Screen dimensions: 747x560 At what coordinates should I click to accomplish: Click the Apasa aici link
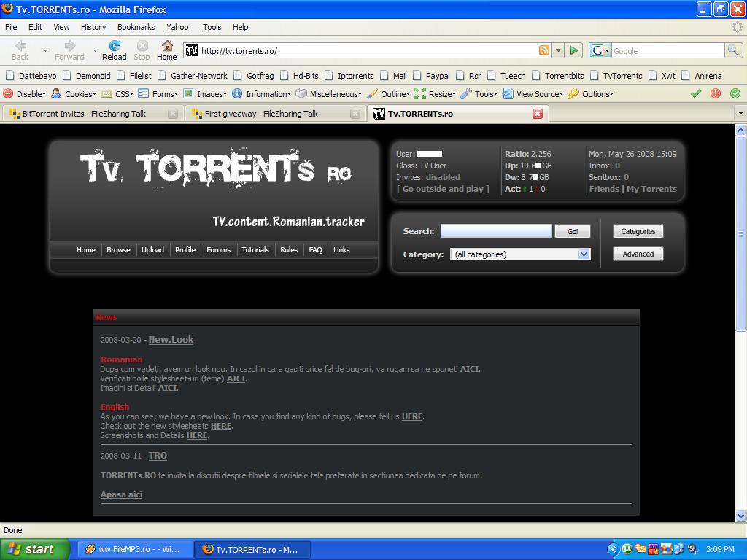(122, 494)
